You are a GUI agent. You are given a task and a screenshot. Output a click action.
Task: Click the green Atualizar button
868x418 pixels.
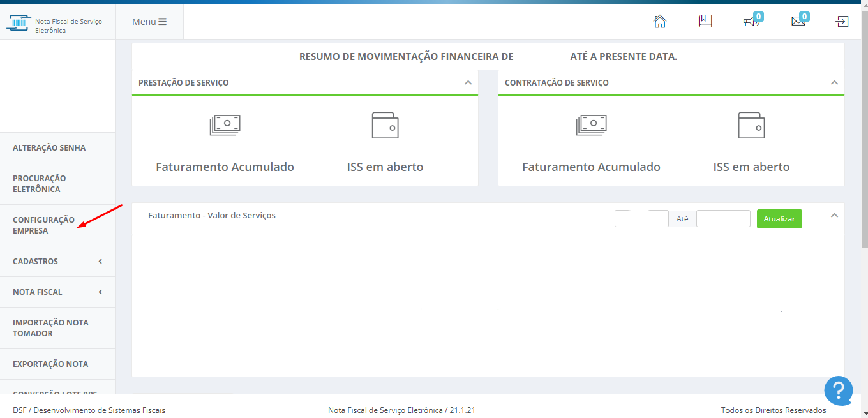pyautogui.click(x=779, y=219)
